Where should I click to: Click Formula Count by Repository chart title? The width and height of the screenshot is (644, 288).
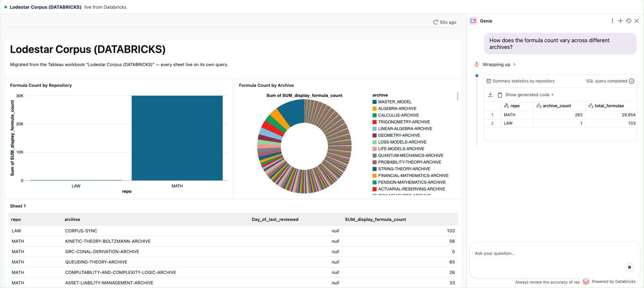(41, 85)
